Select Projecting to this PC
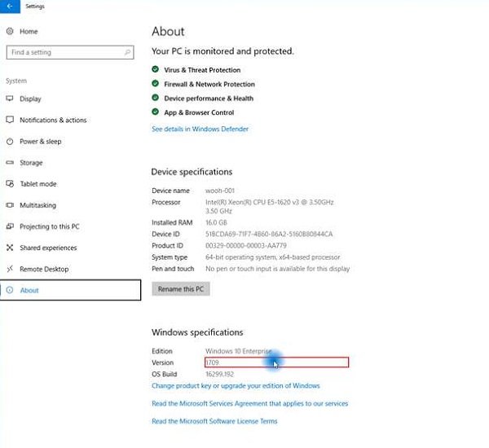This screenshot has width=489, height=448. (x=49, y=226)
